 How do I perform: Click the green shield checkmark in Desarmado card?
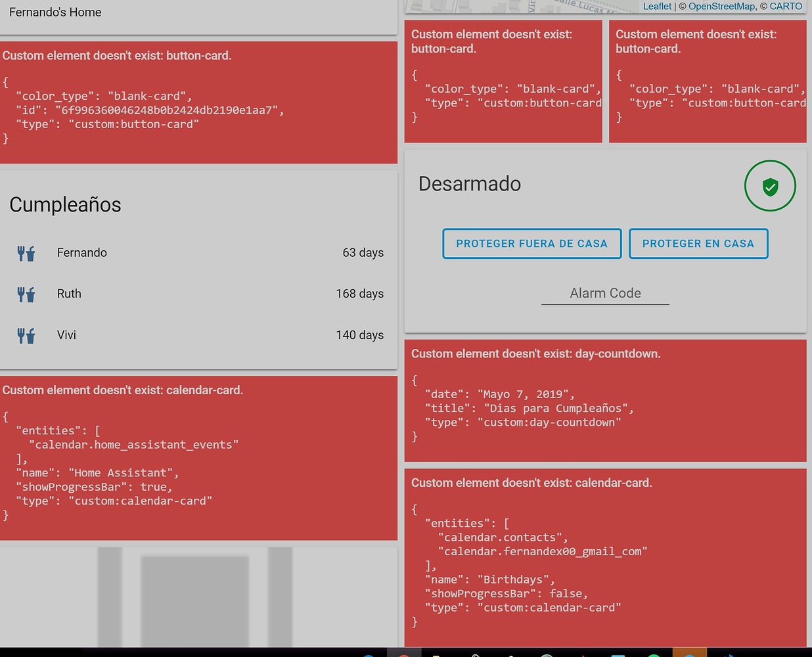770,186
